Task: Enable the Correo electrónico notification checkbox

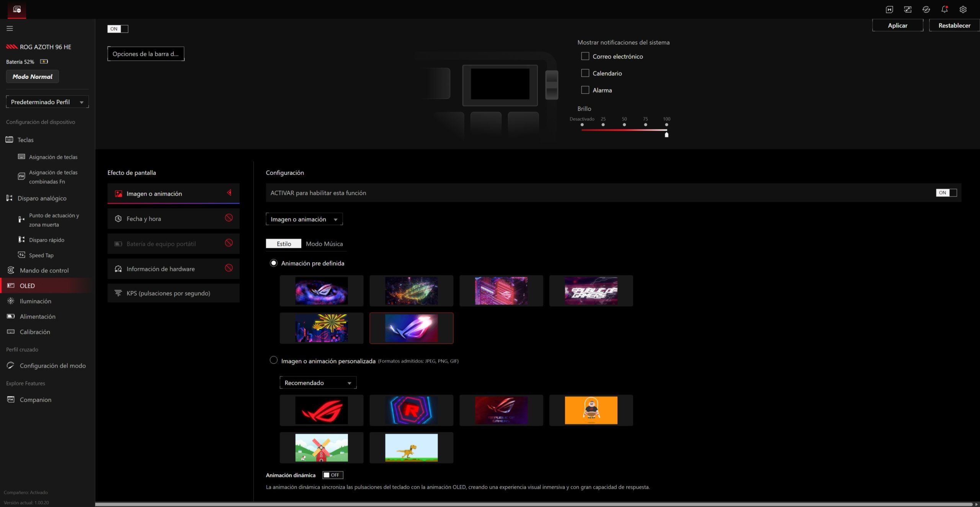Action: 585,56
